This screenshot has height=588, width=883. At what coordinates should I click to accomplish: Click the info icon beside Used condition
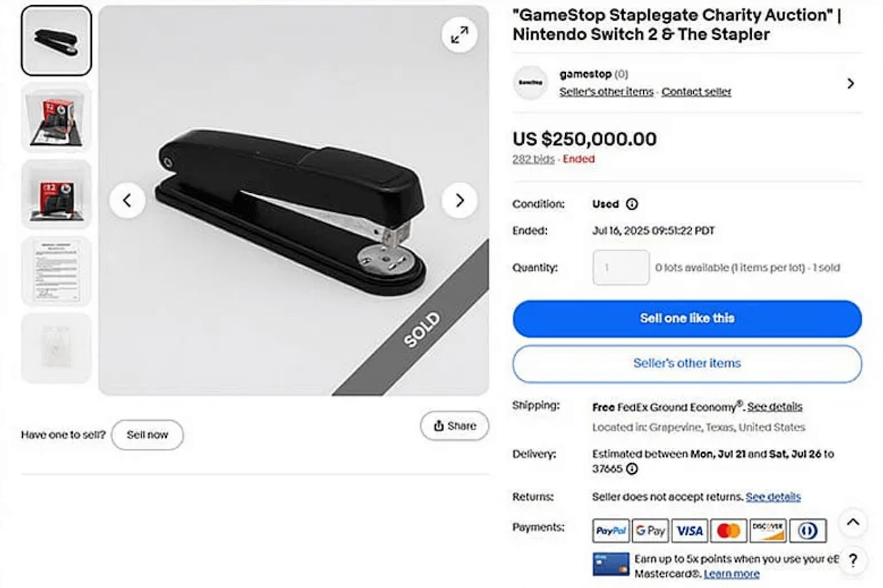coord(631,204)
